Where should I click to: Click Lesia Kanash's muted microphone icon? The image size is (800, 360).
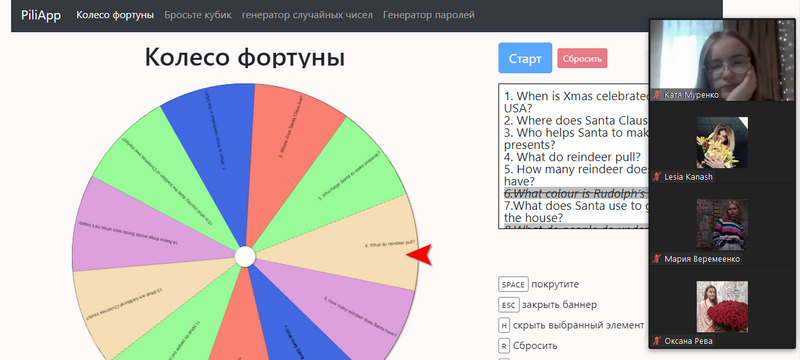coord(657,177)
